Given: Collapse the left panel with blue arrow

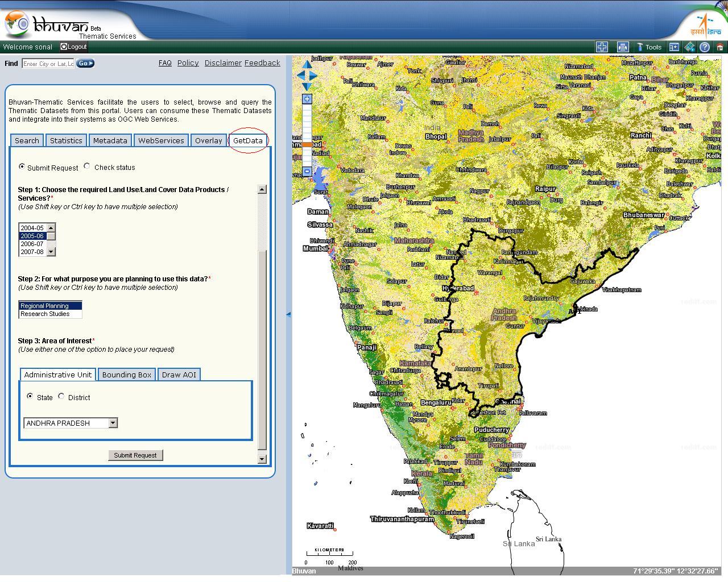Looking at the screenshot, I should coord(288,314).
